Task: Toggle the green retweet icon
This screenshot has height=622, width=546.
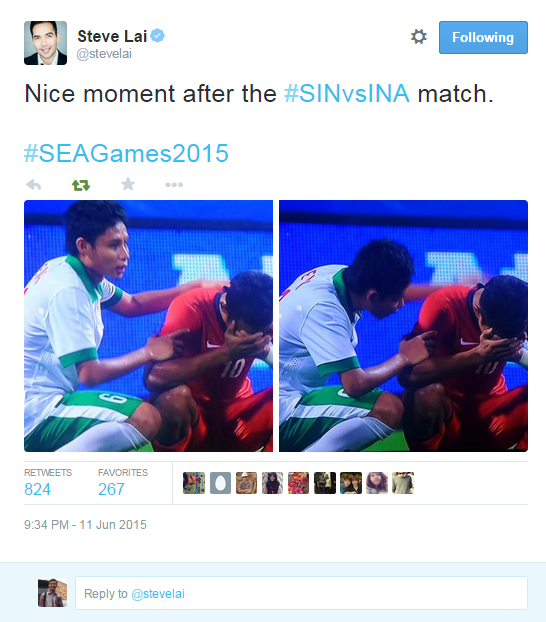Action: click(81, 185)
